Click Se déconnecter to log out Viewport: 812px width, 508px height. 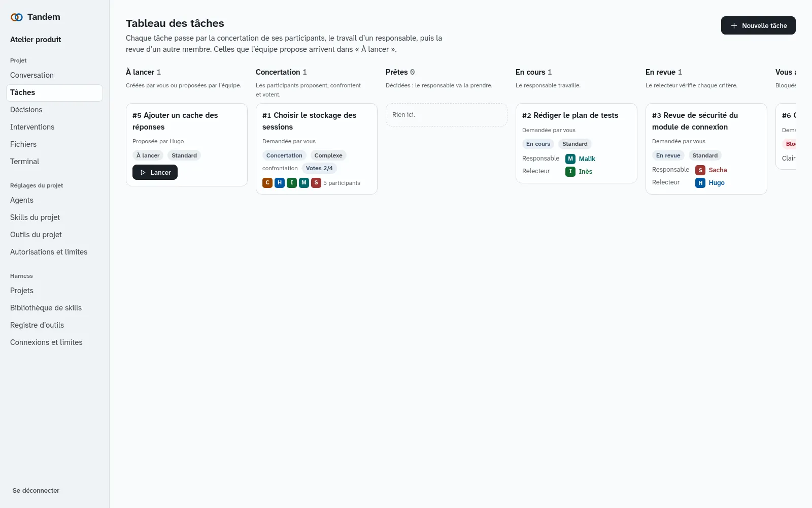click(36, 490)
